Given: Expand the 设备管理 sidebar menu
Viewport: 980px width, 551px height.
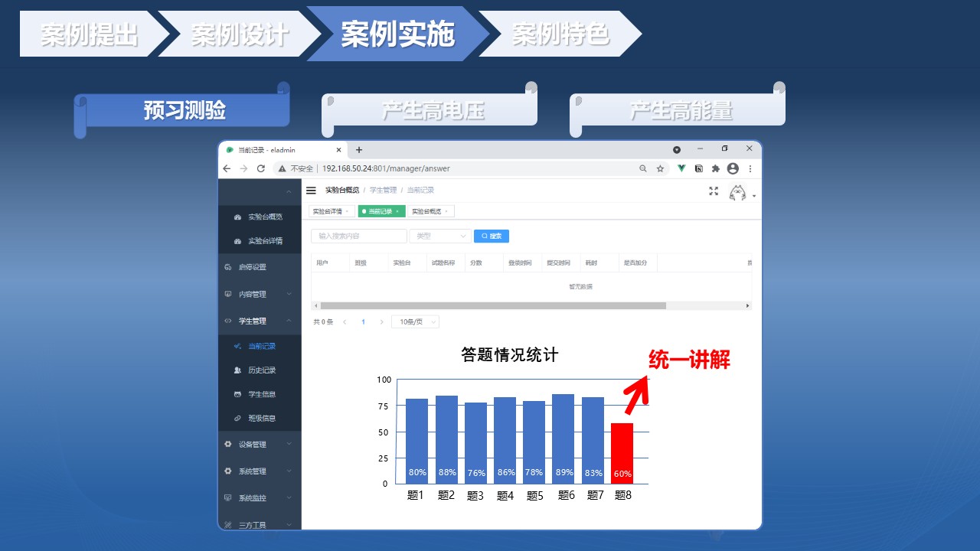Looking at the screenshot, I should tap(259, 445).
